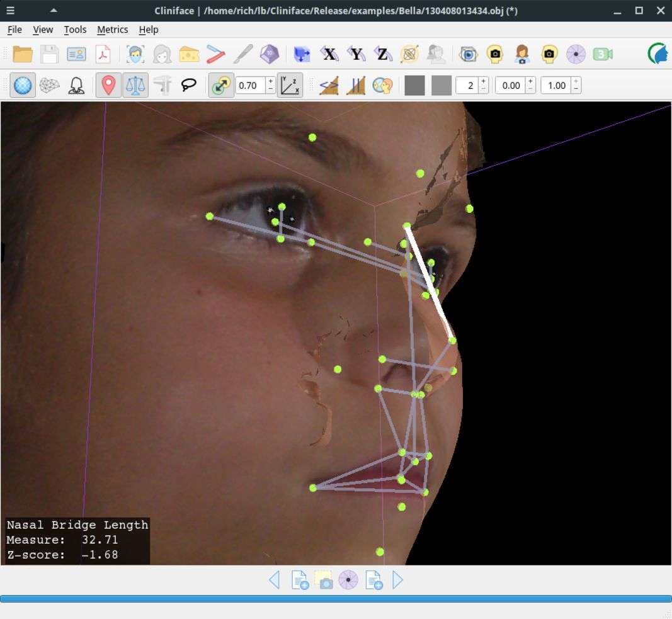
Task: Click the black Z axis rotation icon
Action: [x=382, y=54]
